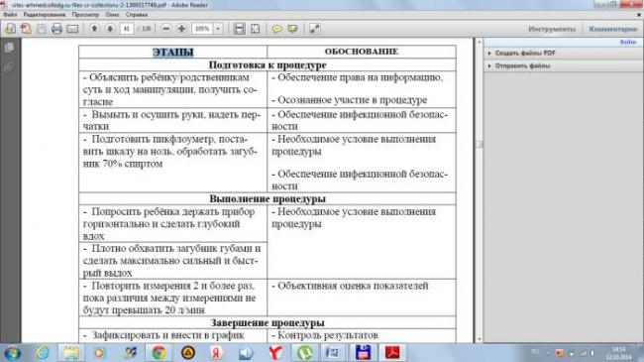The width and height of the screenshot is (644, 362).
Task: Open uTorrent from taskbar
Action: 305,353
